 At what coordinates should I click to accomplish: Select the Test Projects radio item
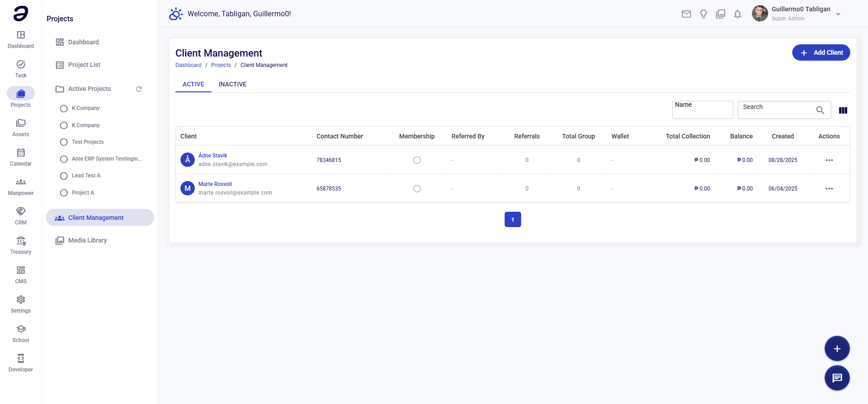[x=64, y=142]
